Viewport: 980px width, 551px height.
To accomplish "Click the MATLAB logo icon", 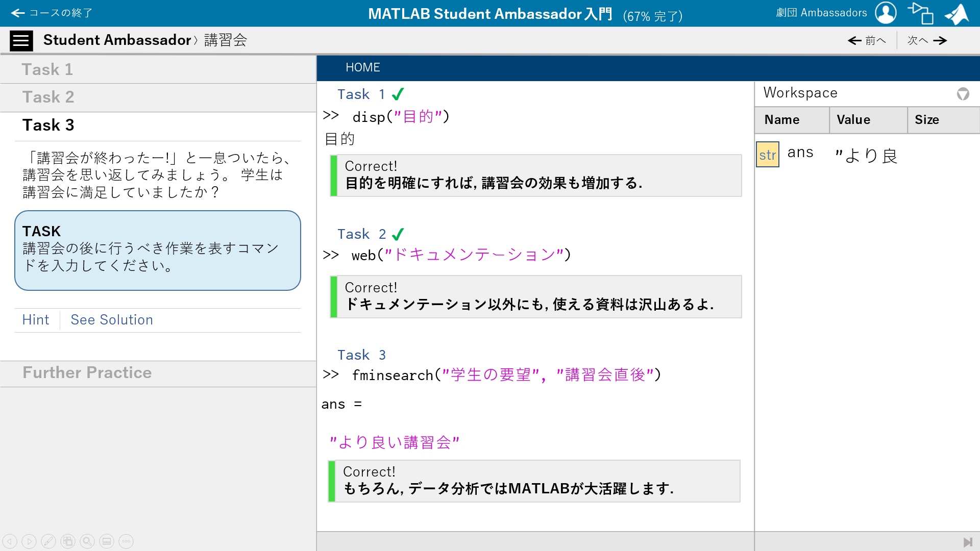I will click(957, 14).
